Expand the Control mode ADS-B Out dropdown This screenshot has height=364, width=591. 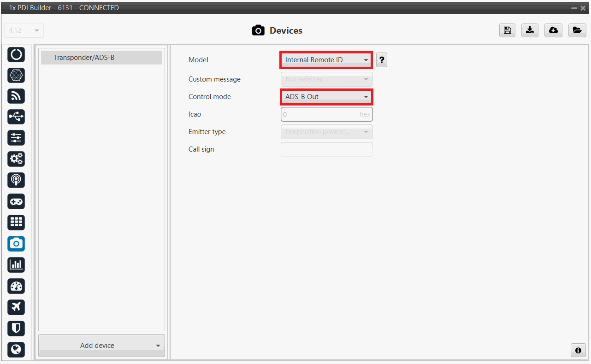pyautogui.click(x=326, y=97)
